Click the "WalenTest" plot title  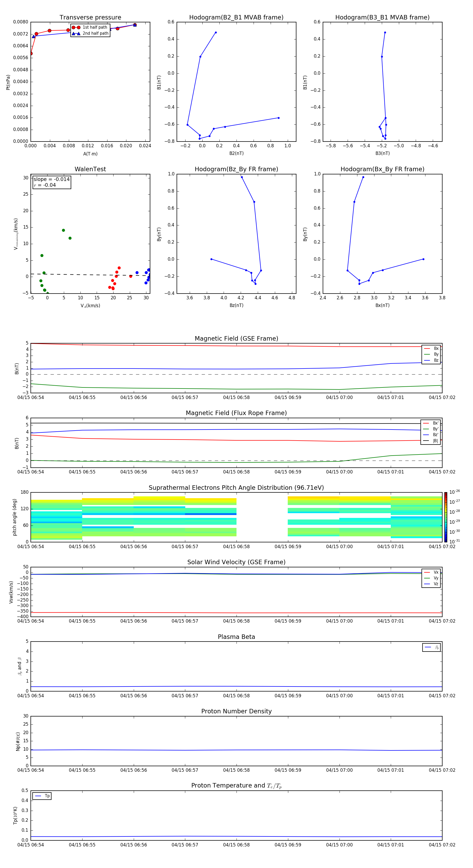tap(90, 169)
